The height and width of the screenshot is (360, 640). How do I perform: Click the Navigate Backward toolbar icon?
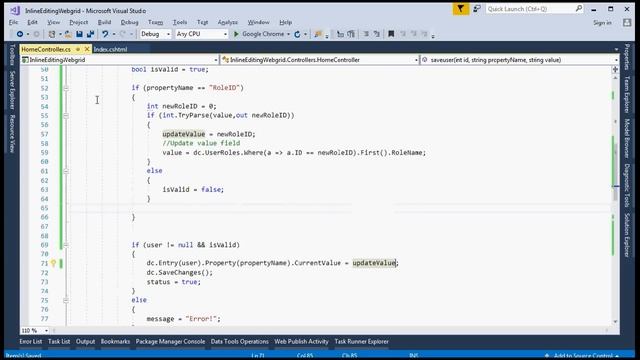tap(19, 34)
